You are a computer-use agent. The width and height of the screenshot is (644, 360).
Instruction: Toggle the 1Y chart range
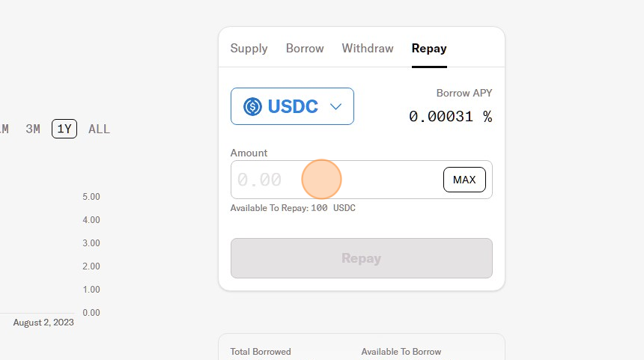click(64, 129)
